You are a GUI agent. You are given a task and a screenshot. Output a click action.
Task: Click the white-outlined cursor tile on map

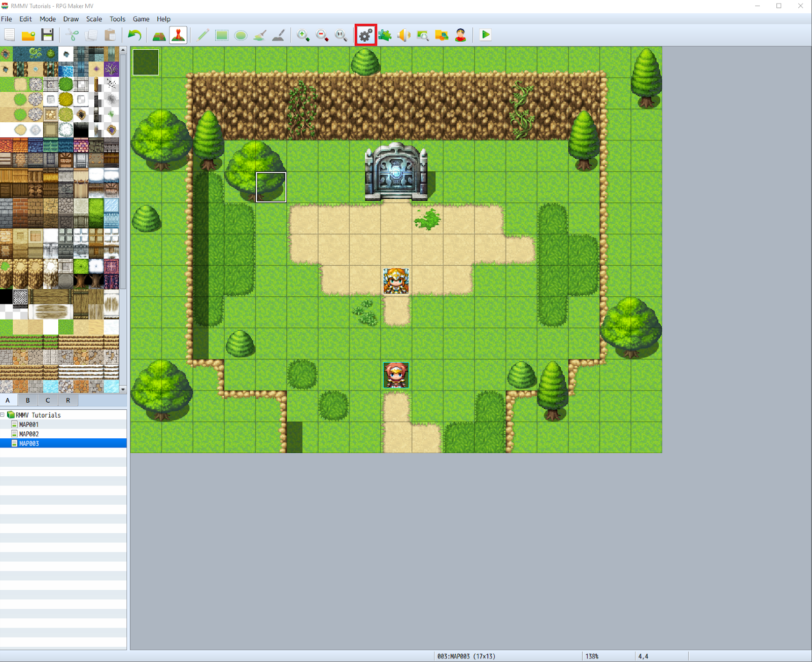pyautogui.click(x=271, y=187)
